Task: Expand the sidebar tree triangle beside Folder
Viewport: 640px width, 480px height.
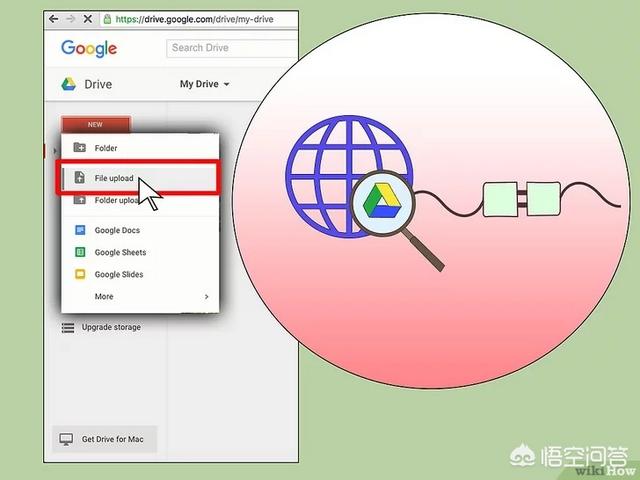Action: [55, 151]
